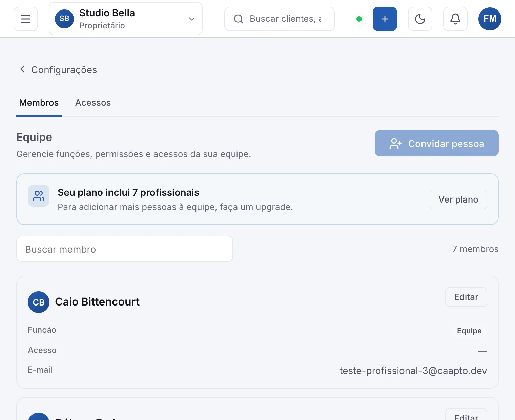
Task: Edit Caio Bittencourt's member card
Action: [466, 297]
